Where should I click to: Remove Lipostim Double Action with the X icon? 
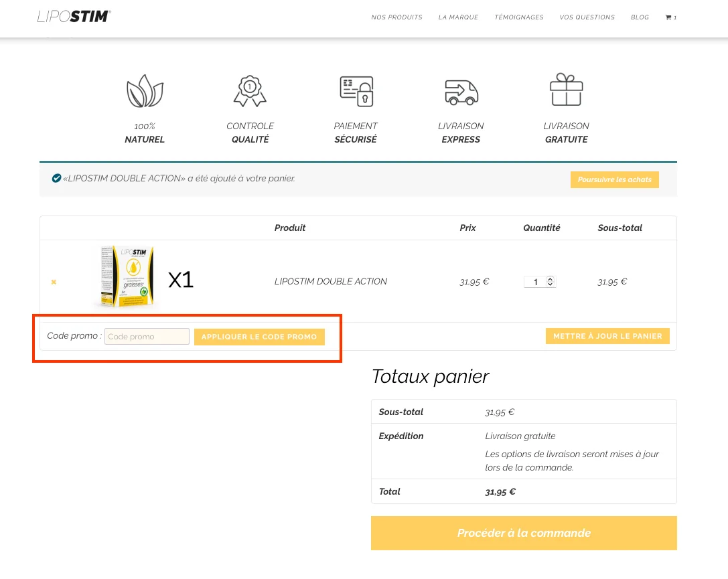tap(54, 282)
